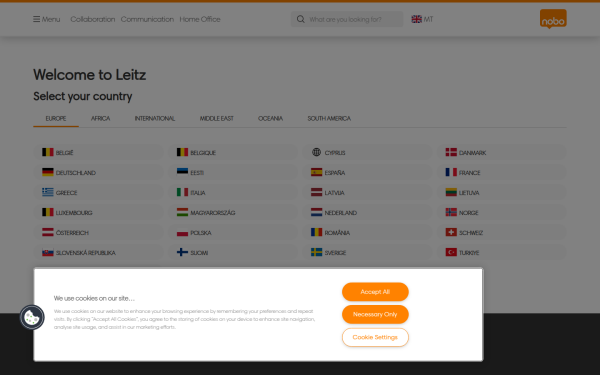Image resolution: width=600 pixels, height=375 pixels.
Task: Open Cookie Settings
Action: [375, 338]
